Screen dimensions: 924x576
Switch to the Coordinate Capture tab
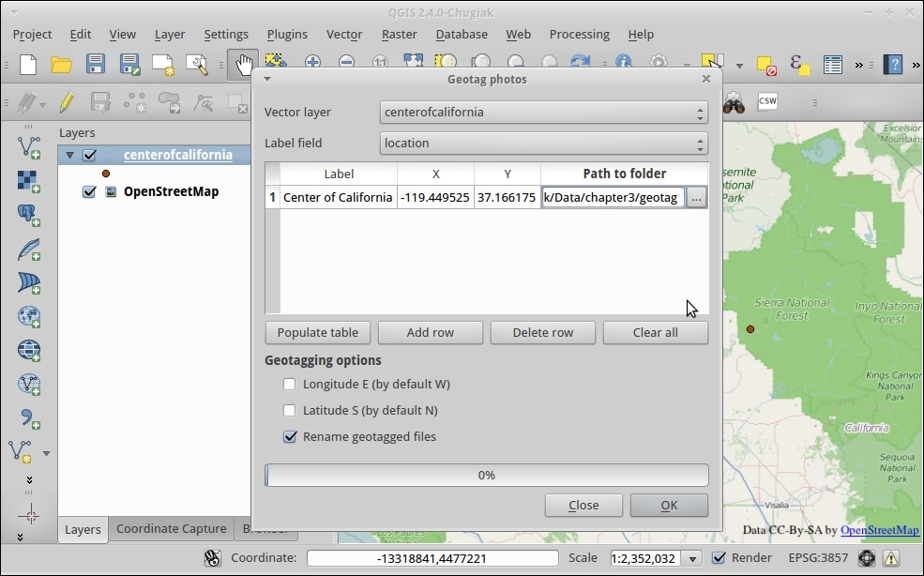pyautogui.click(x=171, y=528)
